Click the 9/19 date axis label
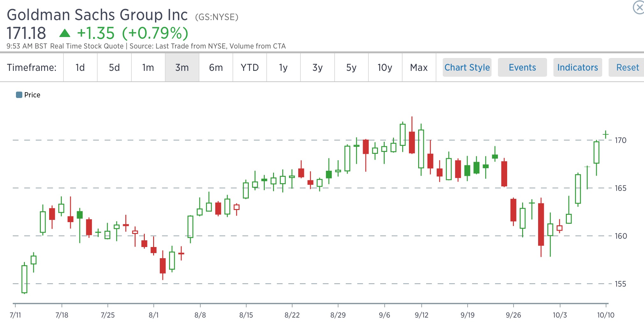Viewport: 644px width, 330px height. coord(468,315)
